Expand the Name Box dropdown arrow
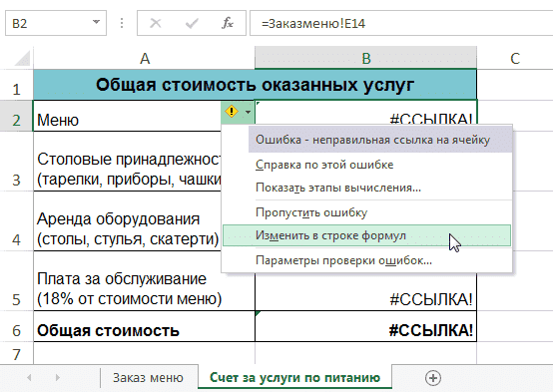Screen dimensions: 553x392 96,22
